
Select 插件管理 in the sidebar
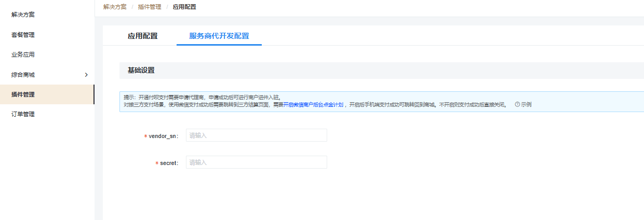(23, 94)
